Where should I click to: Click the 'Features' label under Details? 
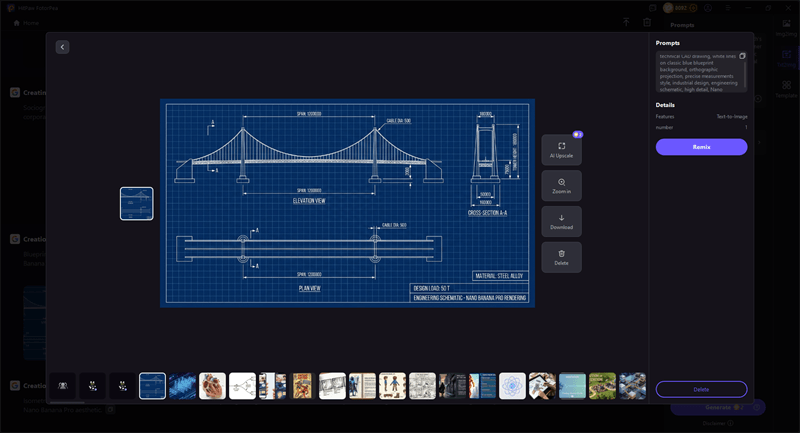coord(665,117)
